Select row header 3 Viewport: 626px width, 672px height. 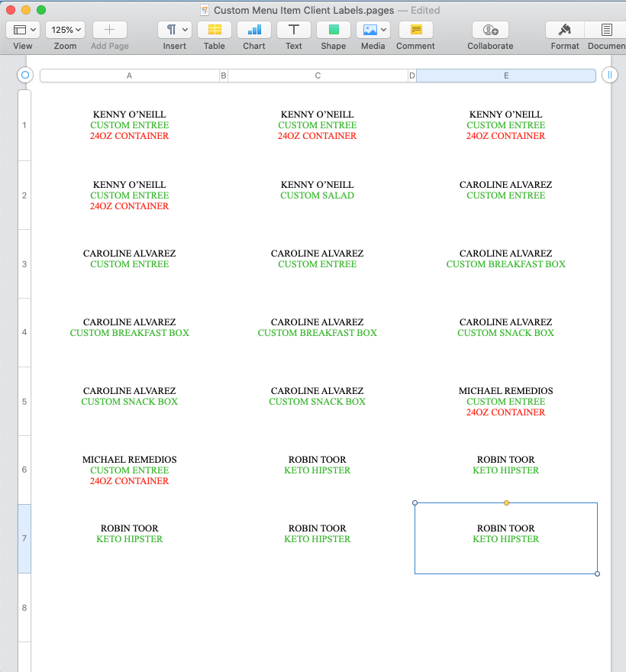click(x=24, y=264)
